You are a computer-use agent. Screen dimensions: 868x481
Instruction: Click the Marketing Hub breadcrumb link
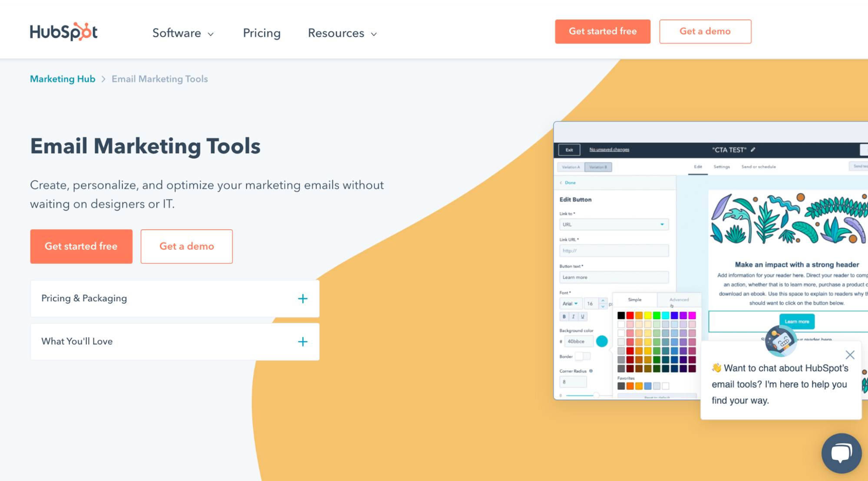tap(62, 79)
